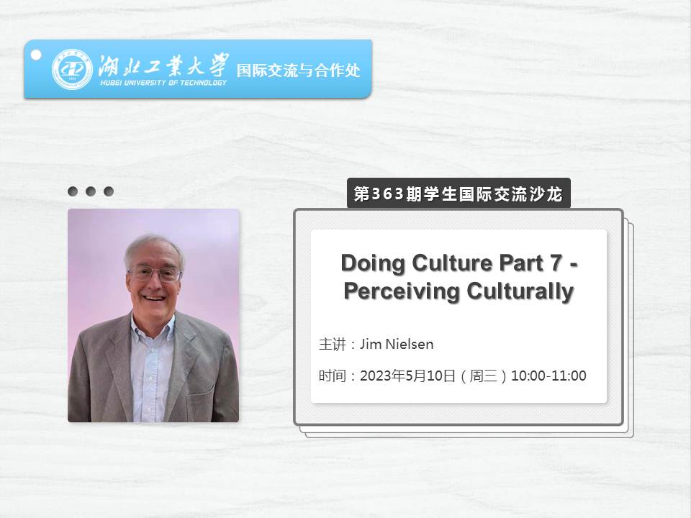Click the number 363 in the salon header
691x518 pixels.
[387, 193]
